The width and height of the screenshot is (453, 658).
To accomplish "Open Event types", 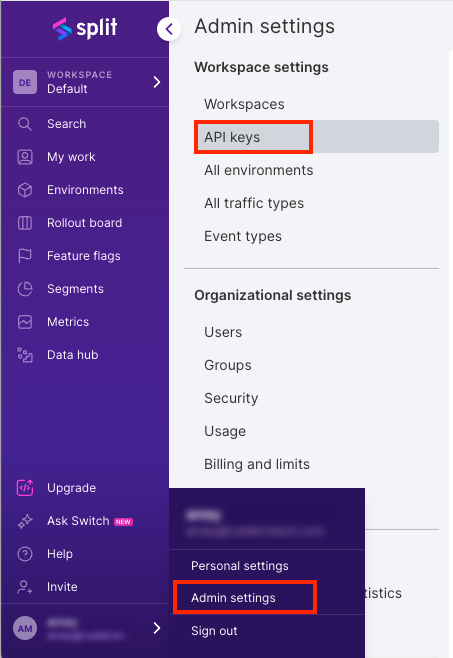I will point(243,236).
